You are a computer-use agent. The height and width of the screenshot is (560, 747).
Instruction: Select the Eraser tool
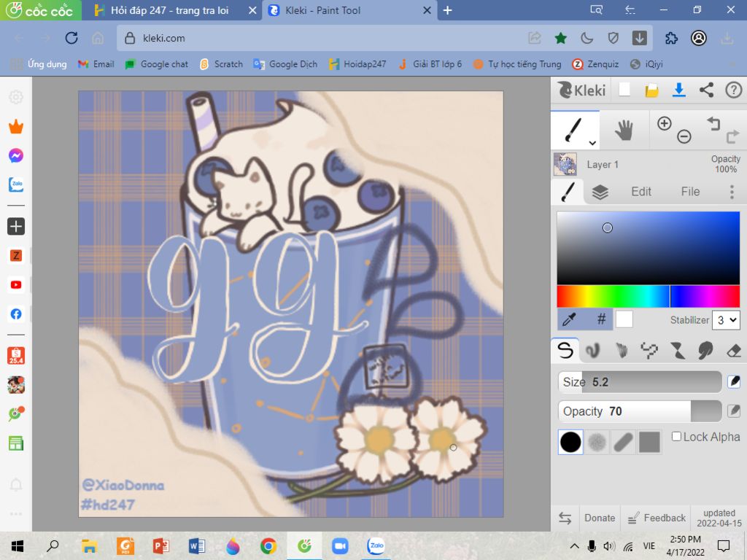pos(734,351)
